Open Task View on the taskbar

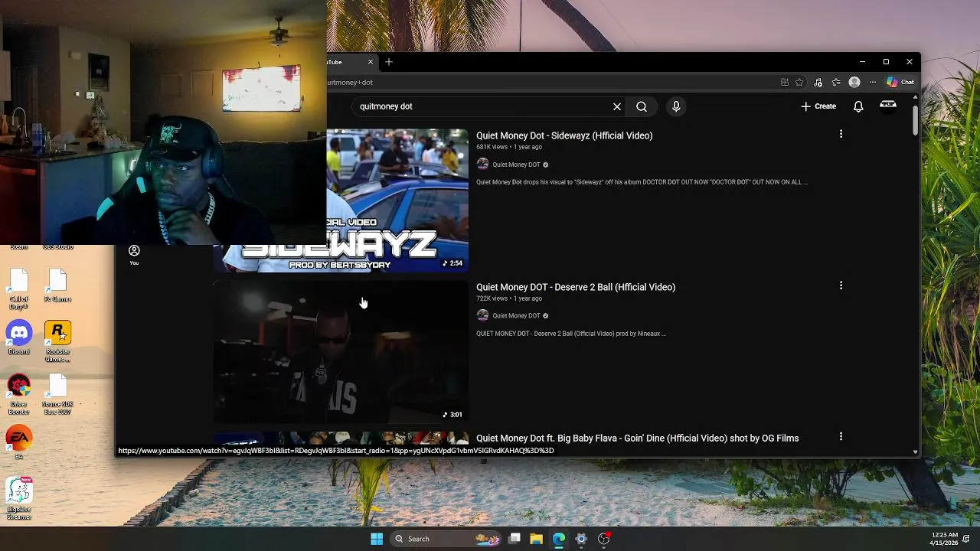click(514, 539)
